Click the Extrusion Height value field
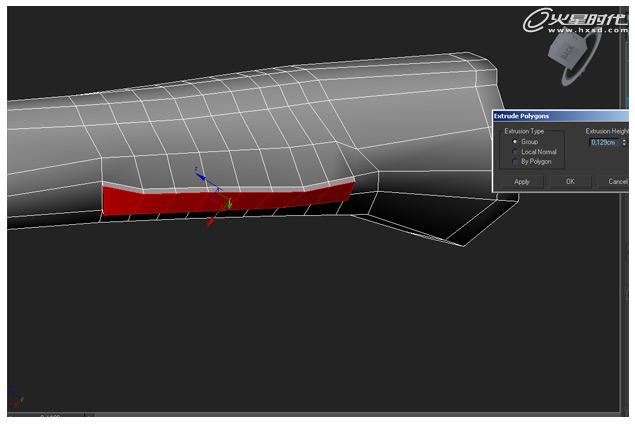Image resolution: width=635 pixels, height=424 pixels. 603,142
